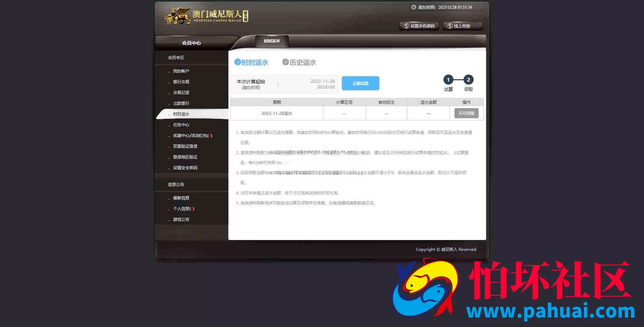Open 优惠中心/活动红包 link

[193, 136]
